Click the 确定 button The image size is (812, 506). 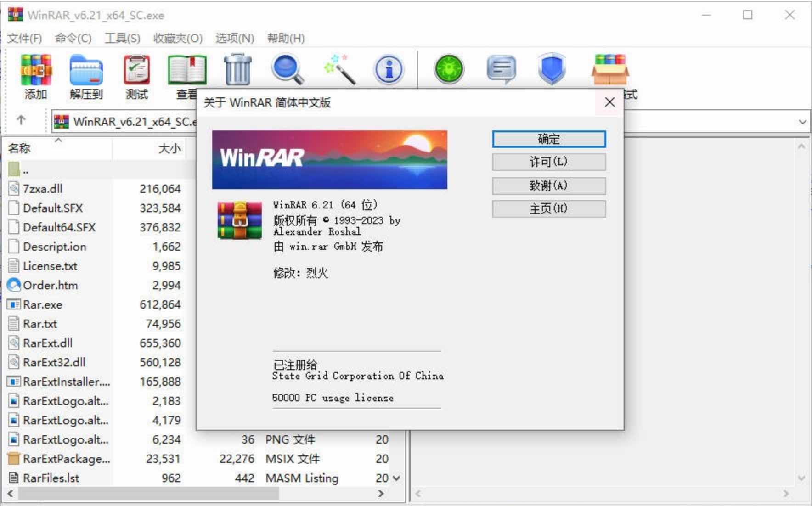549,139
